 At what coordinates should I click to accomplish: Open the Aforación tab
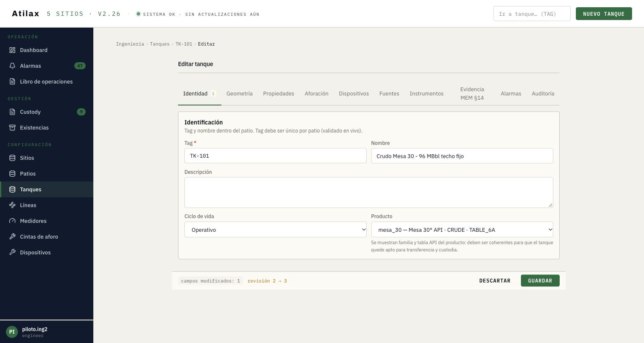pos(316,94)
